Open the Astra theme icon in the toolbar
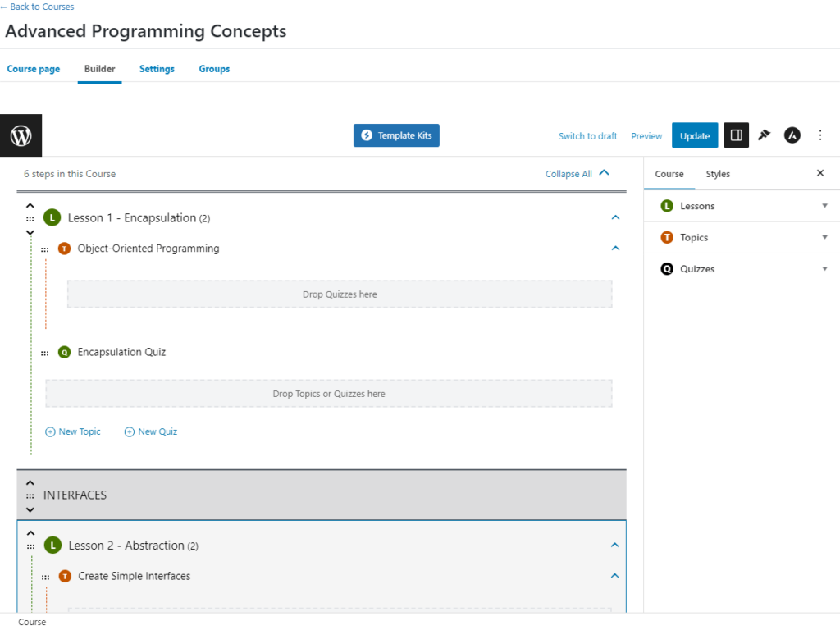Screen dimensions: 840x630 click(x=792, y=135)
